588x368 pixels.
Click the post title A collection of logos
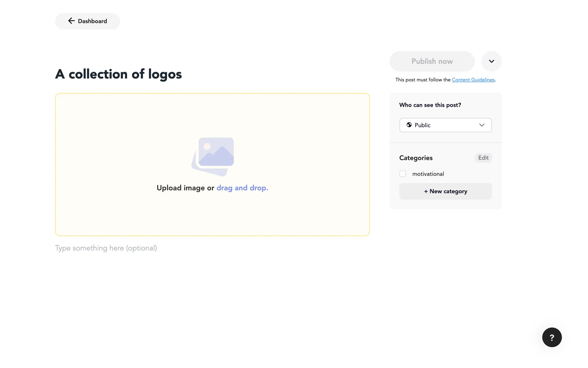(x=119, y=74)
